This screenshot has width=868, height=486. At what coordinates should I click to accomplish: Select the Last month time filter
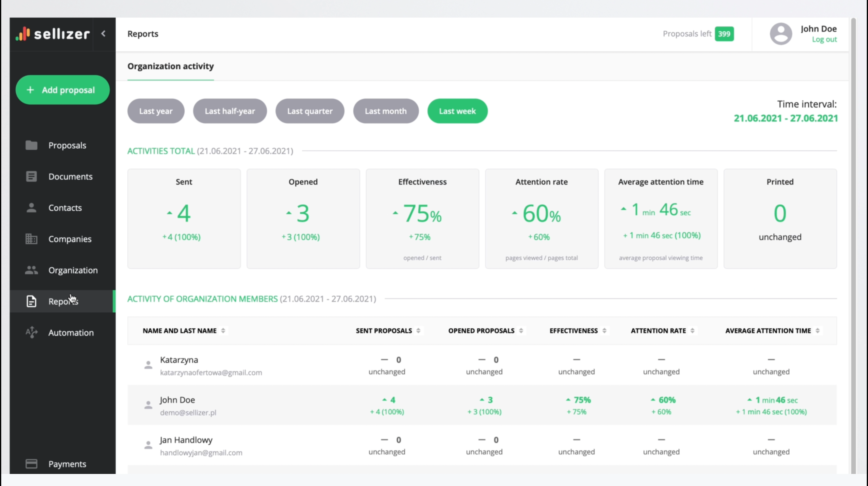[385, 111]
